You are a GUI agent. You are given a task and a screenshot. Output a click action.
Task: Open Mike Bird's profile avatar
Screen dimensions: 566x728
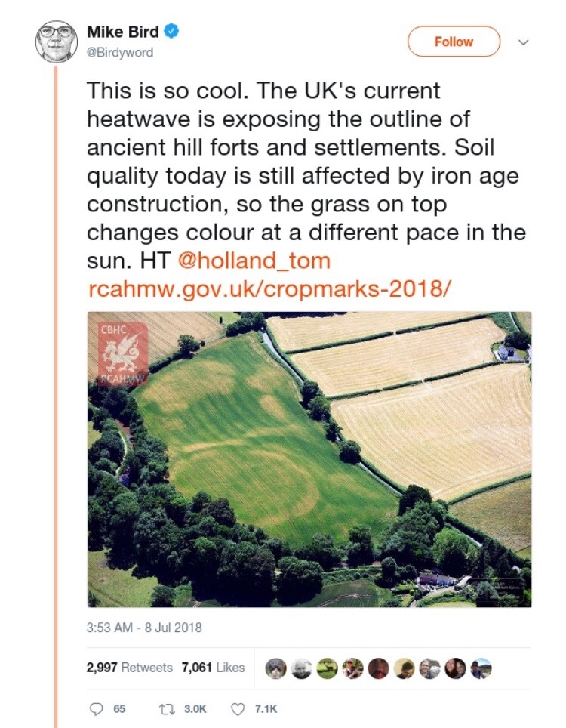[57, 42]
